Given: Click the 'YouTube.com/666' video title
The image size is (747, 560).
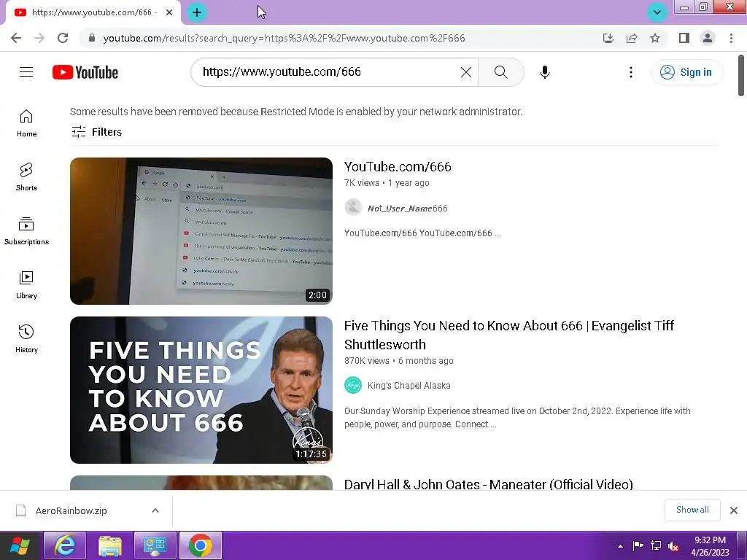Looking at the screenshot, I should pyautogui.click(x=398, y=167).
